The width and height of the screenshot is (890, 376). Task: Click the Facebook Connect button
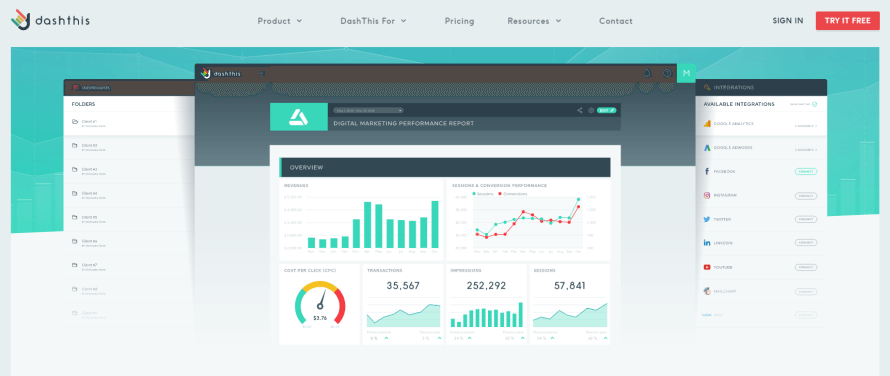(806, 171)
